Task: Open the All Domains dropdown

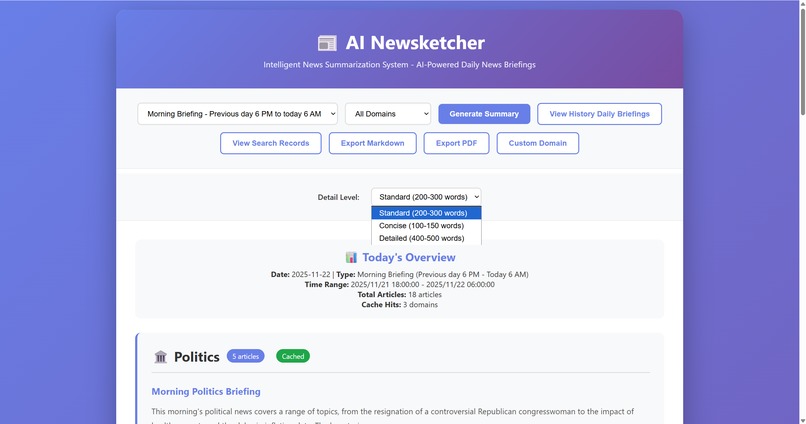Action: (x=388, y=114)
